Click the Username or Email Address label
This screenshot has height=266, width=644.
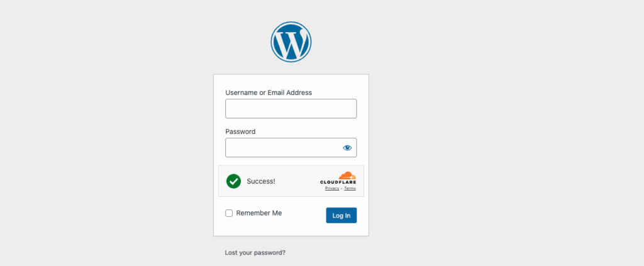[x=269, y=93]
